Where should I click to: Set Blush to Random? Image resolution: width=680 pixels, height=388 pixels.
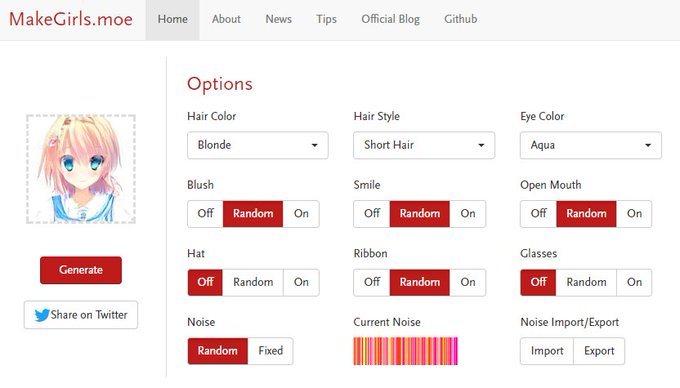point(253,214)
